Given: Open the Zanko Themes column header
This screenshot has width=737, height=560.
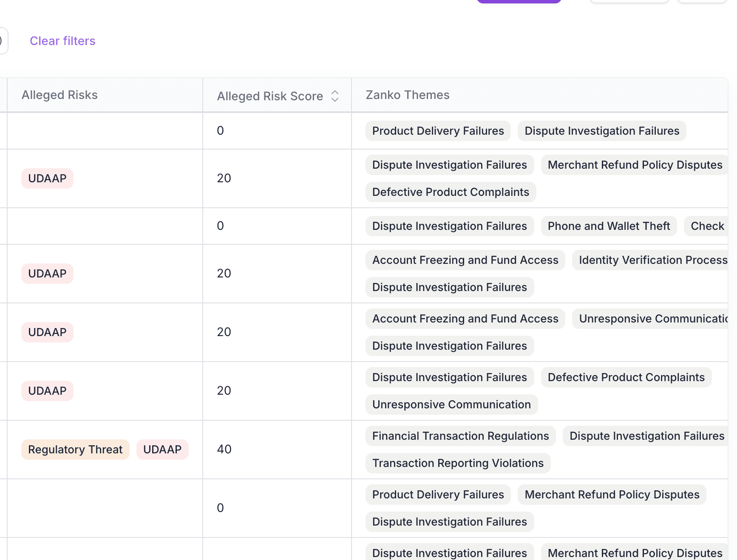Looking at the screenshot, I should [407, 95].
